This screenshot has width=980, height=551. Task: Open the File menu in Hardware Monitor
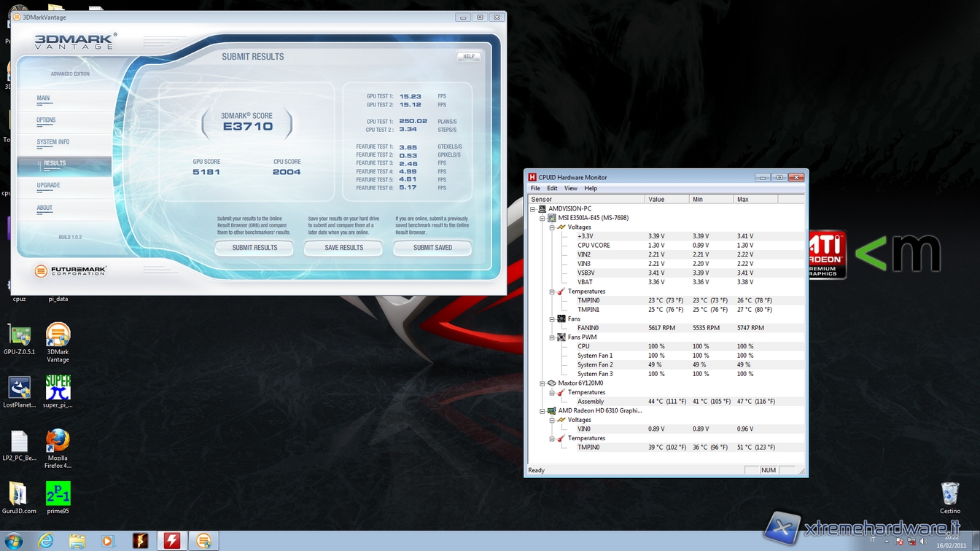pos(535,188)
